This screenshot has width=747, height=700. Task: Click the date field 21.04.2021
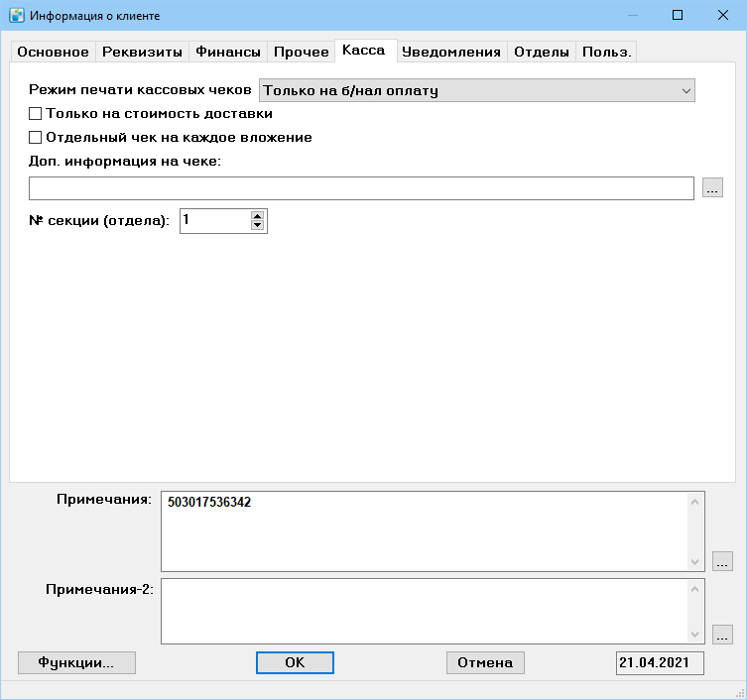coord(660,663)
